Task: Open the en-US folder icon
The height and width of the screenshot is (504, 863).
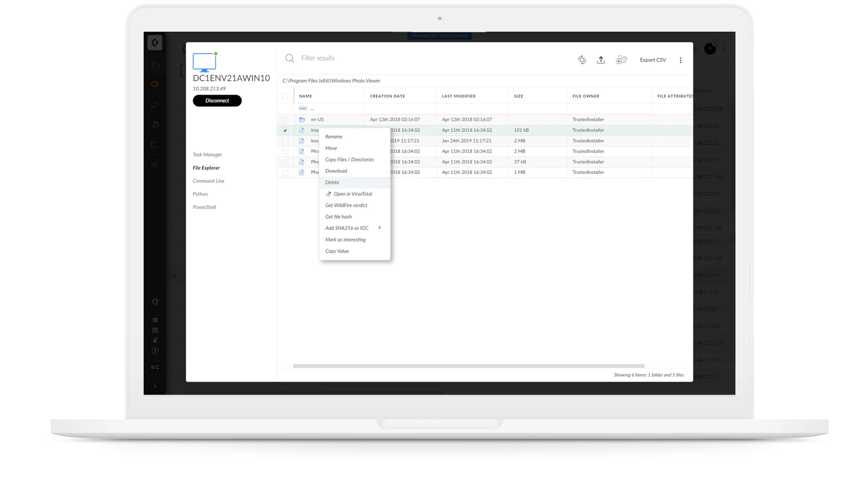Action: 302,119
